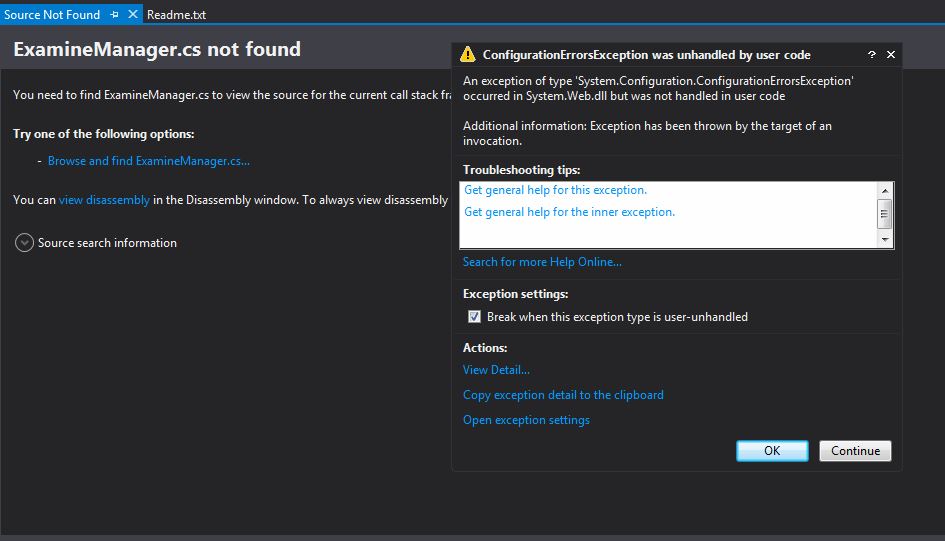Click Search for more Help Online
The width and height of the screenshot is (945, 541).
click(542, 262)
